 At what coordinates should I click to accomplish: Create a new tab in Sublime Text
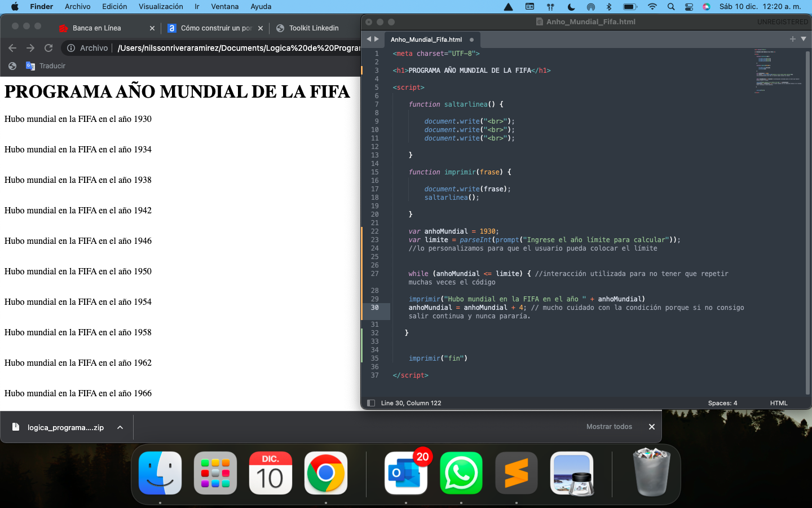[792, 39]
